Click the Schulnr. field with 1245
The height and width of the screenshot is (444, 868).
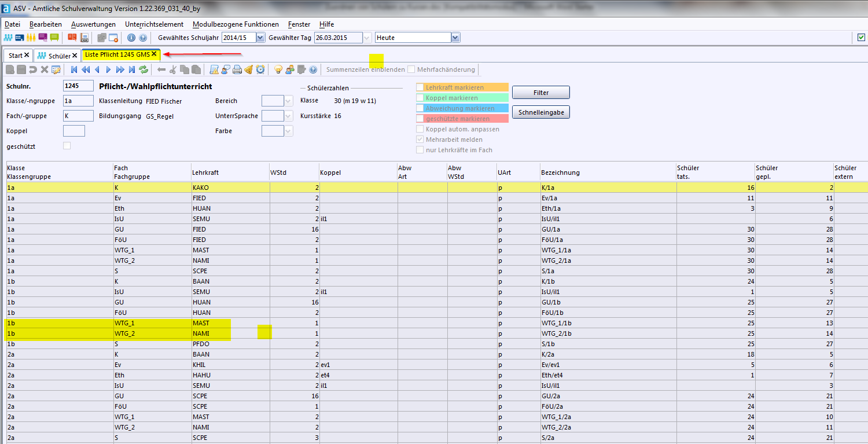pos(78,86)
